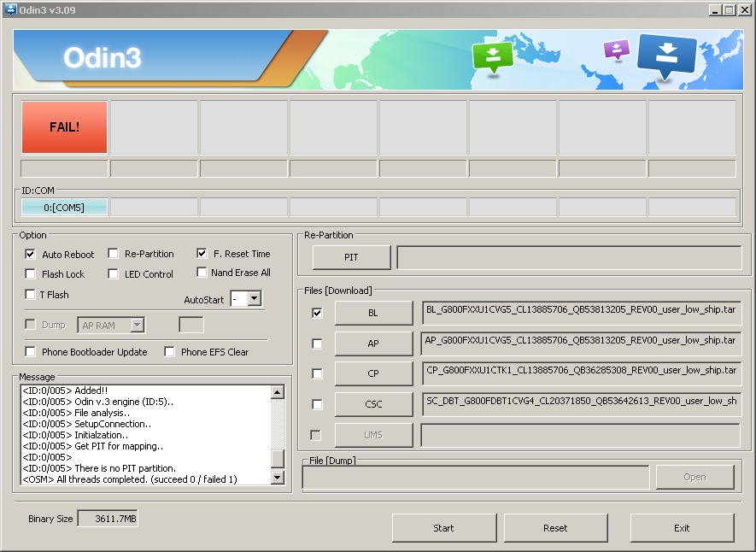Image resolution: width=756 pixels, height=552 pixels.
Task: Click the CP file path field
Action: pyautogui.click(x=581, y=373)
